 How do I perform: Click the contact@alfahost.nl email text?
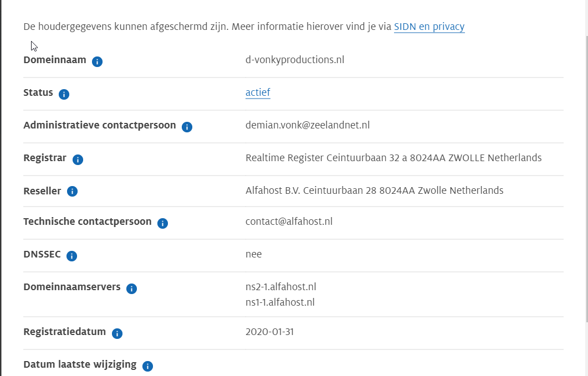click(289, 222)
